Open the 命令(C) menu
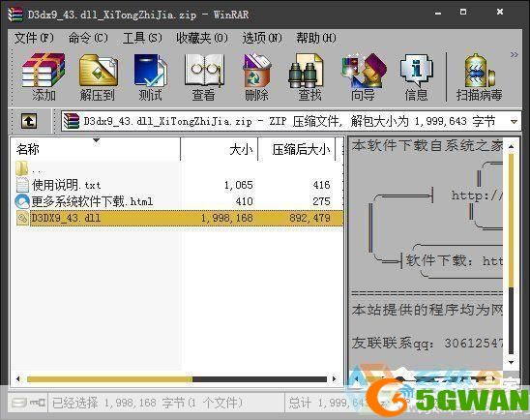Screen dimensions: 530x420 point(88,38)
